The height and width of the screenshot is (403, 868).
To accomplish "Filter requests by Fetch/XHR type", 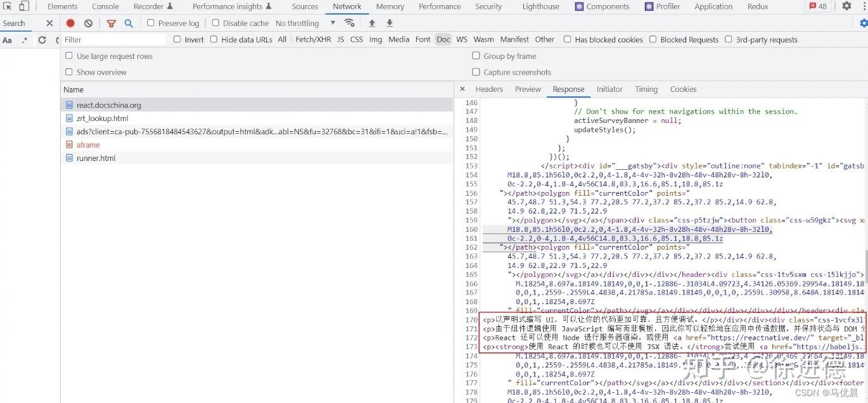I will [313, 39].
